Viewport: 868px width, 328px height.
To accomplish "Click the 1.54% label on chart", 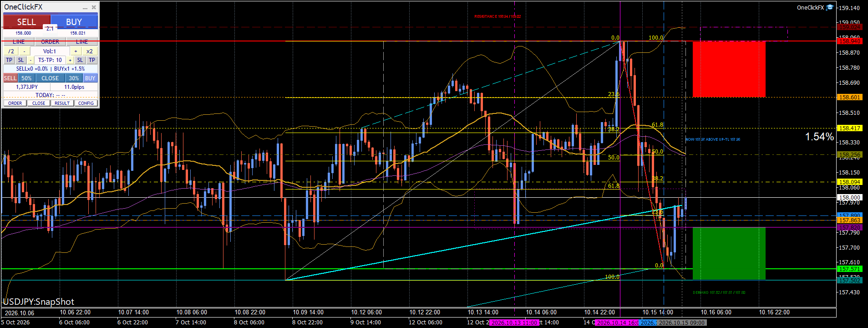I will [x=819, y=137].
